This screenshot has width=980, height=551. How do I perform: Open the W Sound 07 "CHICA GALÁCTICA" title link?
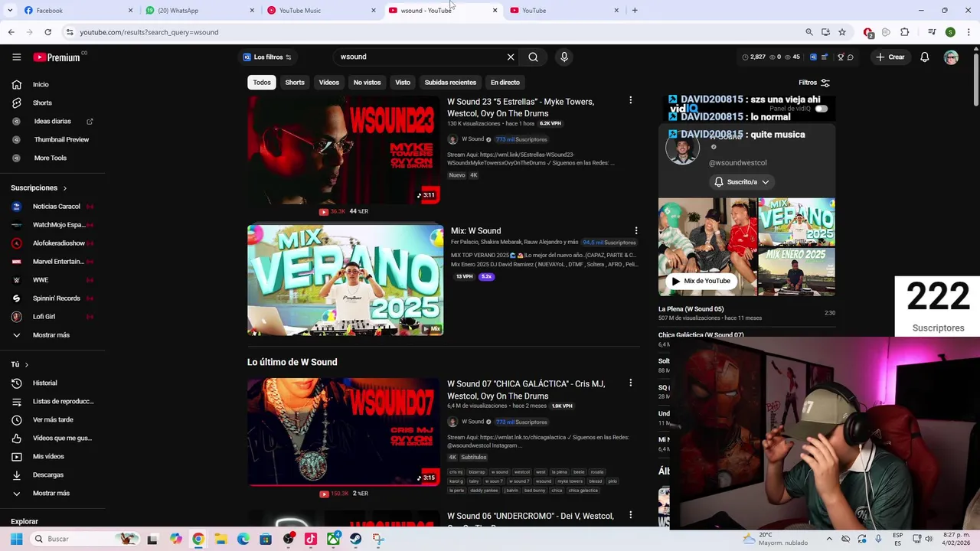(x=526, y=390)
